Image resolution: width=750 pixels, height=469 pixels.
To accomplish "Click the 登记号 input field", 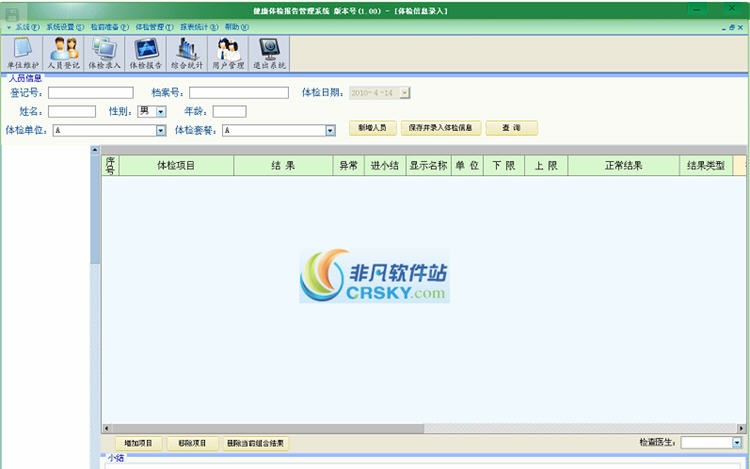I will click(91, 93).
